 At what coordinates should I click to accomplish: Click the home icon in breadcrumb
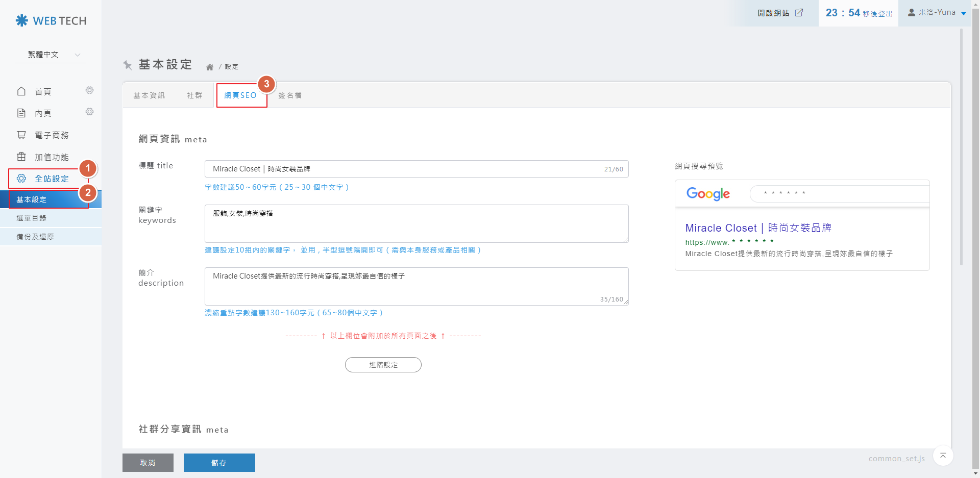point(209,67)
